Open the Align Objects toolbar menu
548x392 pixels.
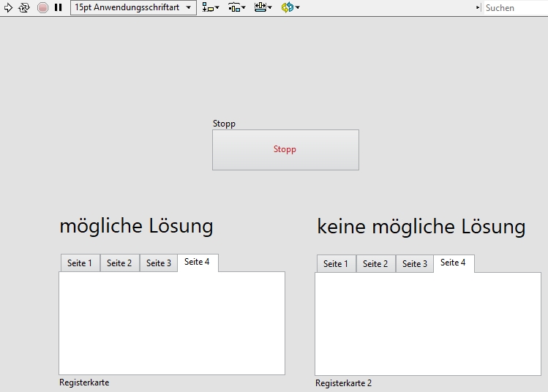click(x=211, y=7)
